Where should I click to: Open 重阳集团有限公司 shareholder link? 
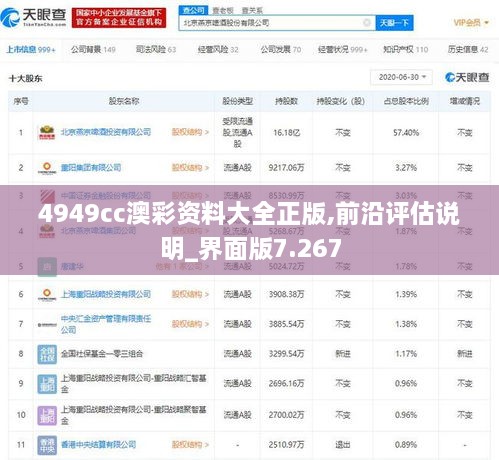(x=91, y=167)
